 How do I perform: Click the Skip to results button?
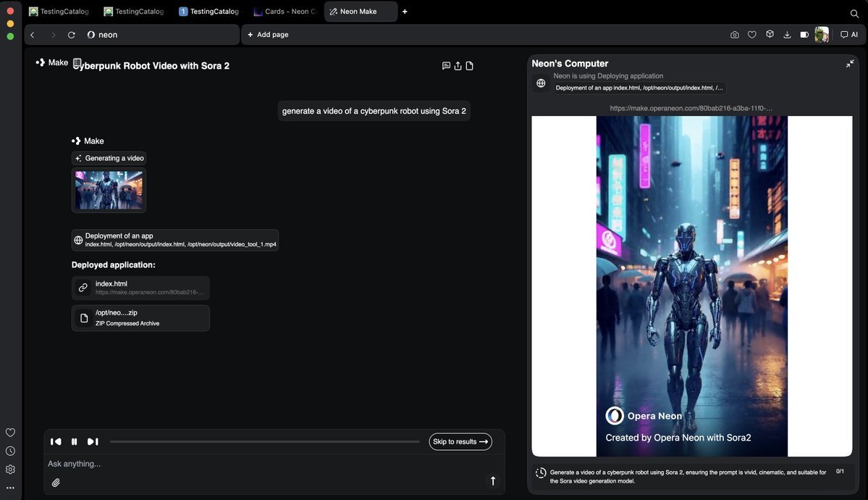click(x=460, y=441)
